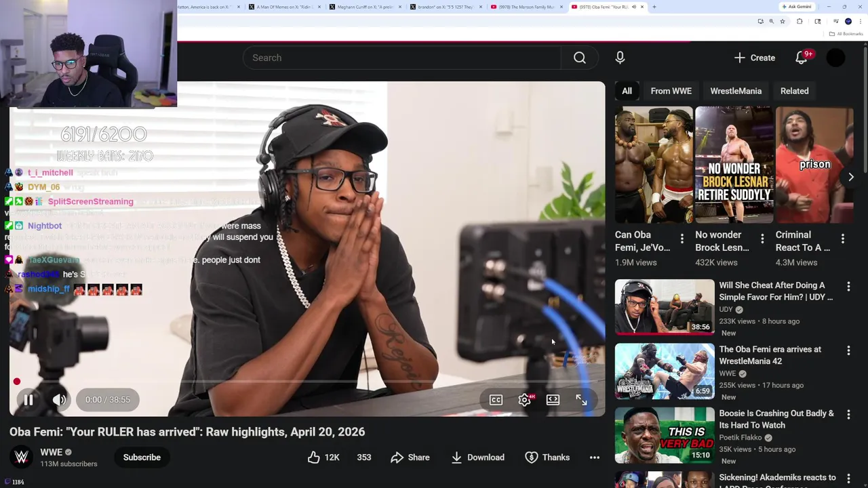Screen dimensions: 868x488
Task: Open options for Oba Femi era video
Action: 848,350
